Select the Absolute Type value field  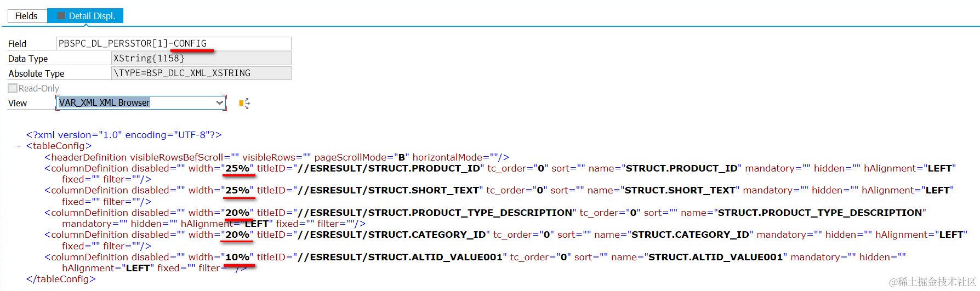coord(201,73)
